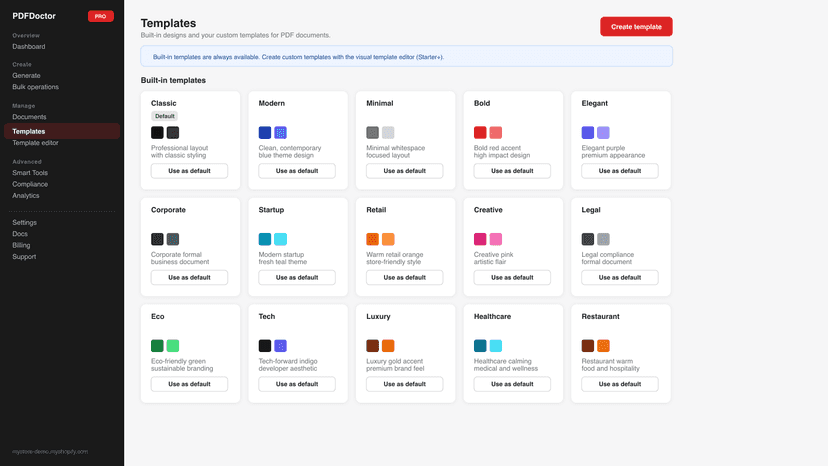
Task: Click the Classic template title
Action: [x=164, y=103]
